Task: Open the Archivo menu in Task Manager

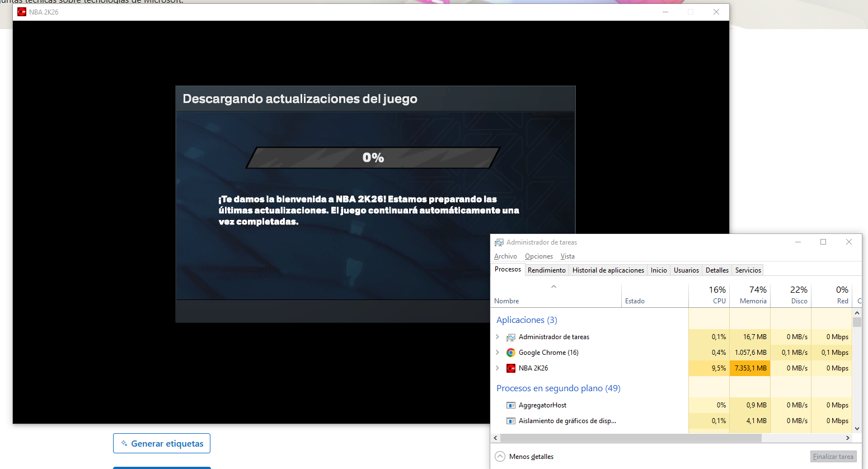Action: click(505, 256)
